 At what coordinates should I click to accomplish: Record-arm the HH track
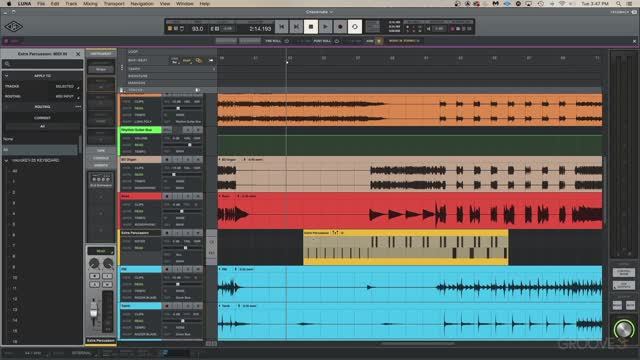pyautogui.click(x=167, y=269)
